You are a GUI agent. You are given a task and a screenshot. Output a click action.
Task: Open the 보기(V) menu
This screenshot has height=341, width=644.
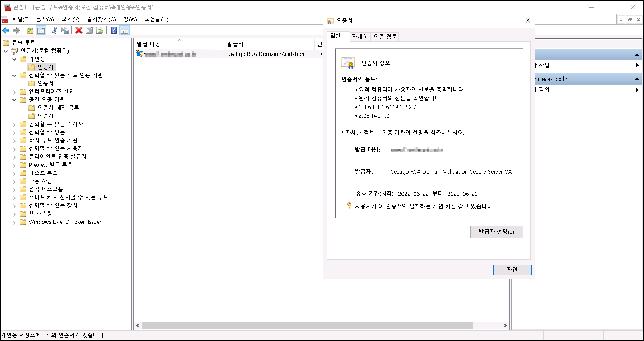[x=70, y=19]
